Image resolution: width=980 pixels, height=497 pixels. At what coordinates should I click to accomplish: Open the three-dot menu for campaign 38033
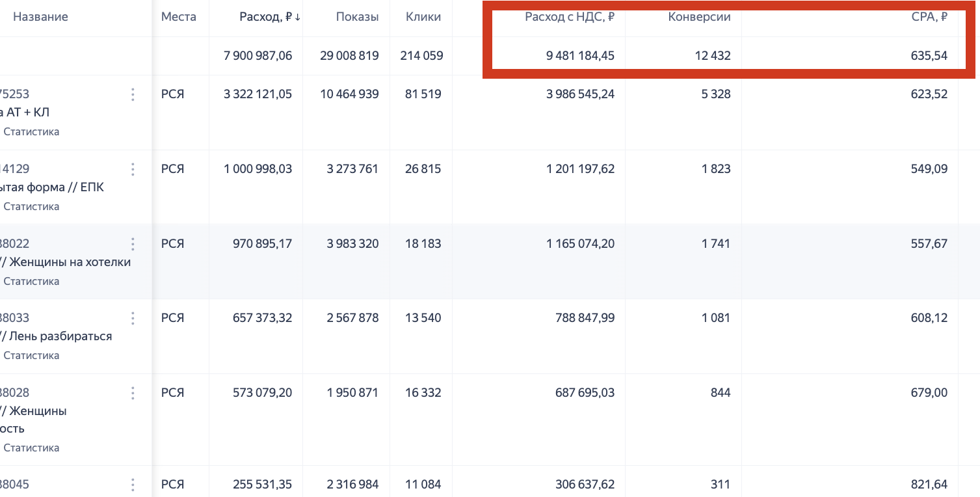pos(133,319)
